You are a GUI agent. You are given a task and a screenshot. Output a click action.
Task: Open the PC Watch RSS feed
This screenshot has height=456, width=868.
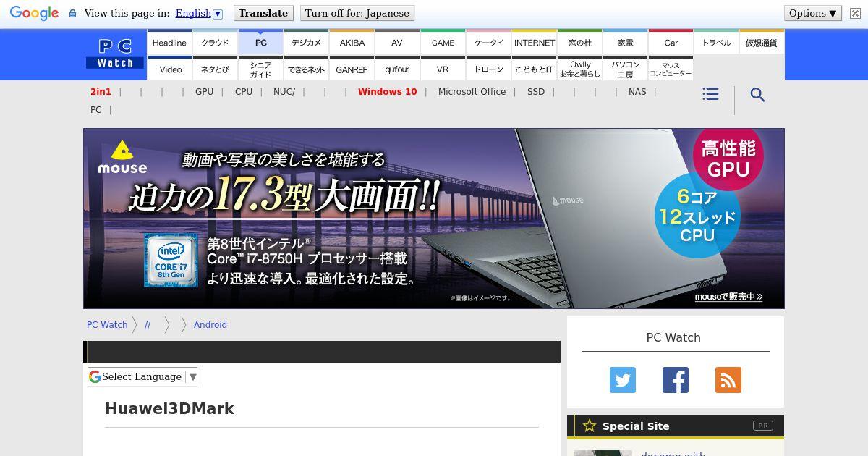click(728, 380)
